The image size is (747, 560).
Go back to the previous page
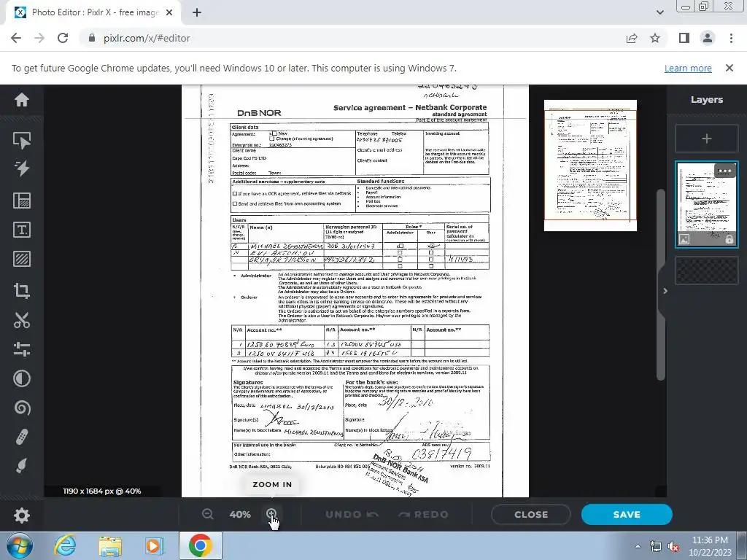16,38
